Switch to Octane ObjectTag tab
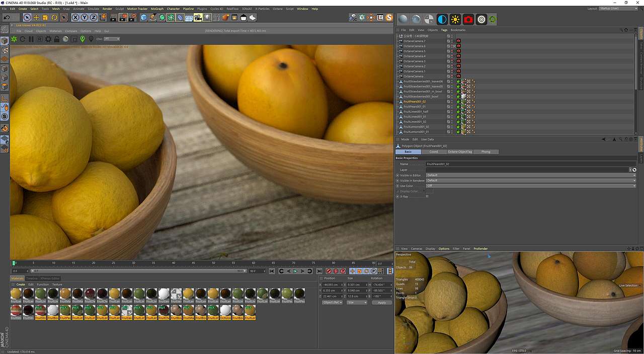 coord(460,152)
